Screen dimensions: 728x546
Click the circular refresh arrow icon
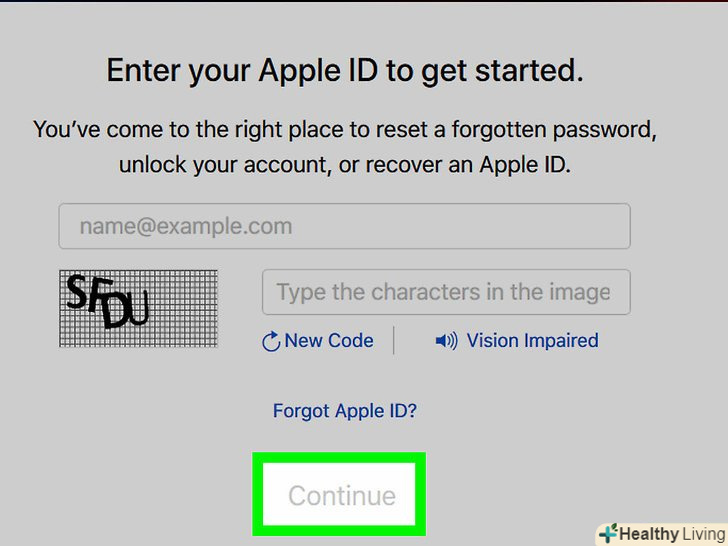click(270, 342)
